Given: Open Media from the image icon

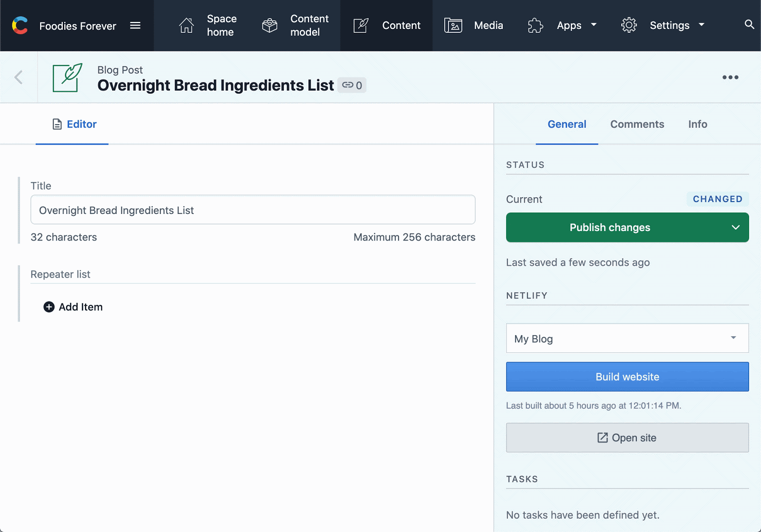Looking at the screenshot, I should coord(453,26).
